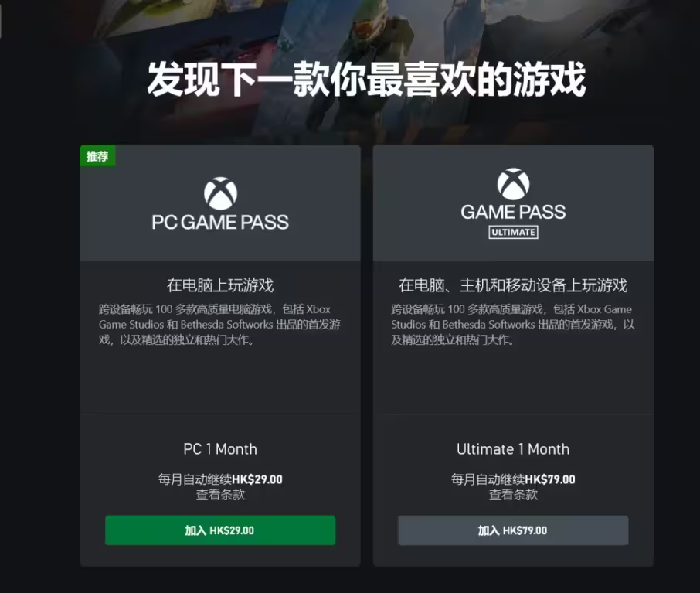Viewport: 700px width, 593px height.
Task: Open 查看条款 under Ultimate 1 Month
Action: 513,495
